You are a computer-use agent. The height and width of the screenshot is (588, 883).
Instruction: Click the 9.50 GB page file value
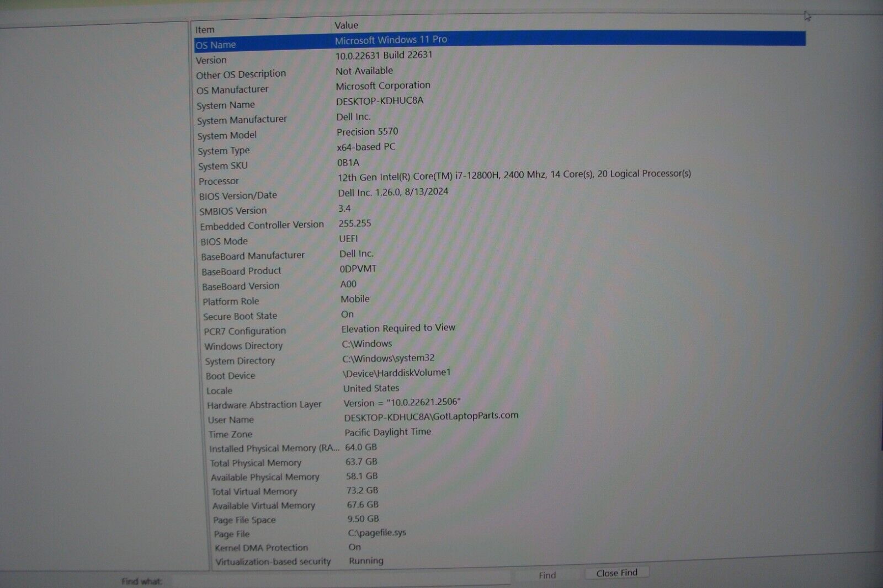(363, 518)
